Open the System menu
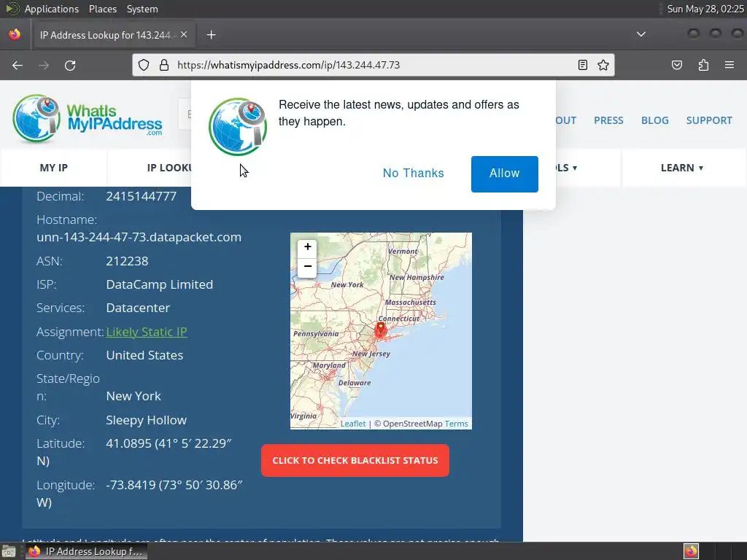The height and width of the screenshot is (560, 747). click(x=142, y=9)
